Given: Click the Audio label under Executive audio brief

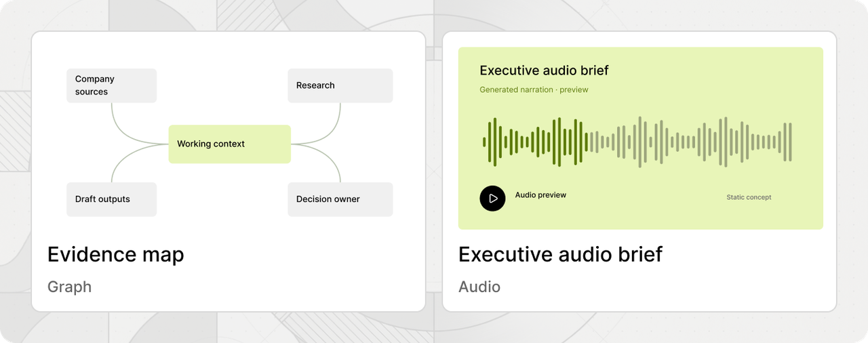Looking at the screenshot, I should pos(479,287).
